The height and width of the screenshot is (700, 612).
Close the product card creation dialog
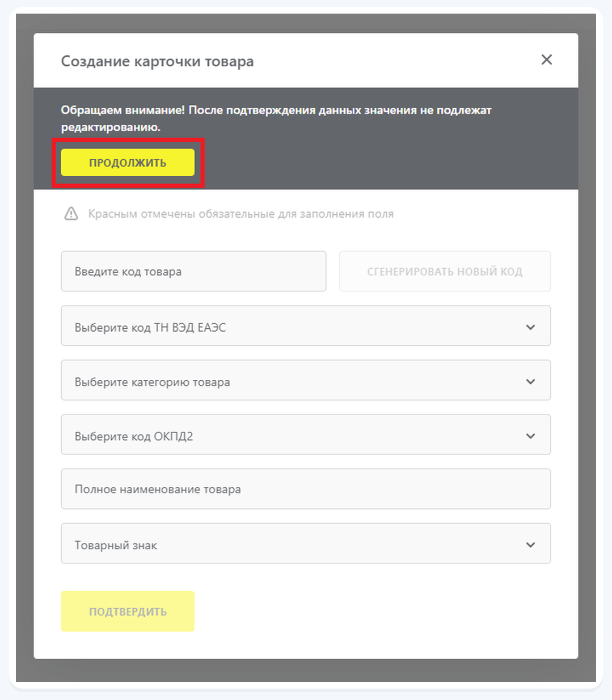[546, 60]
